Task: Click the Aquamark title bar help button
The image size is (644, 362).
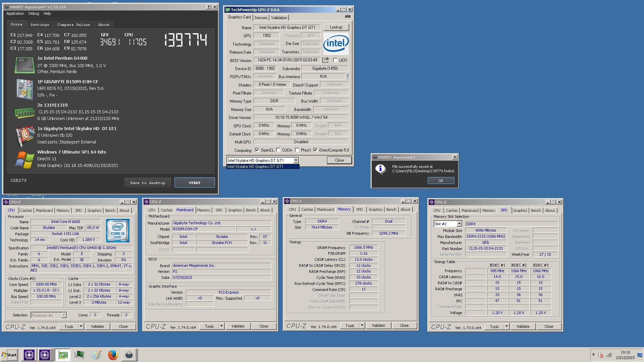Action: click(x=209, y=7)
